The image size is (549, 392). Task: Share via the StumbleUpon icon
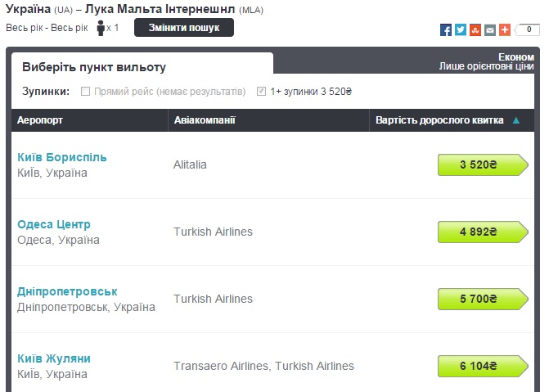click(x=475, y=30)
